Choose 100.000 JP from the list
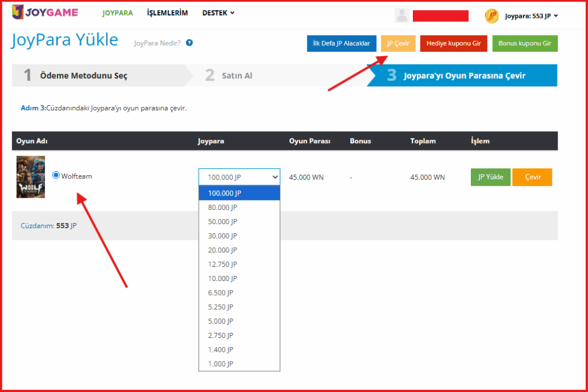The width and height of the screenshot is (588, 392). [x=239, y=193]
